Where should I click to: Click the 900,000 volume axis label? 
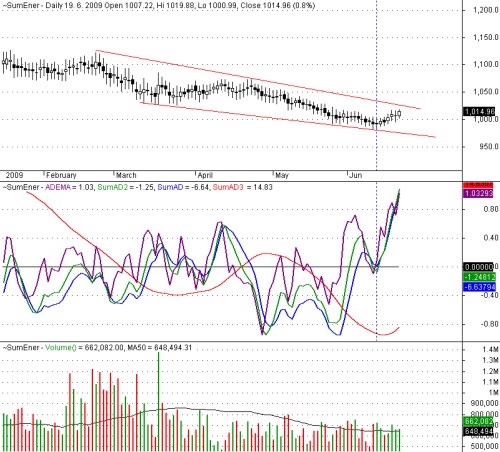click(484, 404)
